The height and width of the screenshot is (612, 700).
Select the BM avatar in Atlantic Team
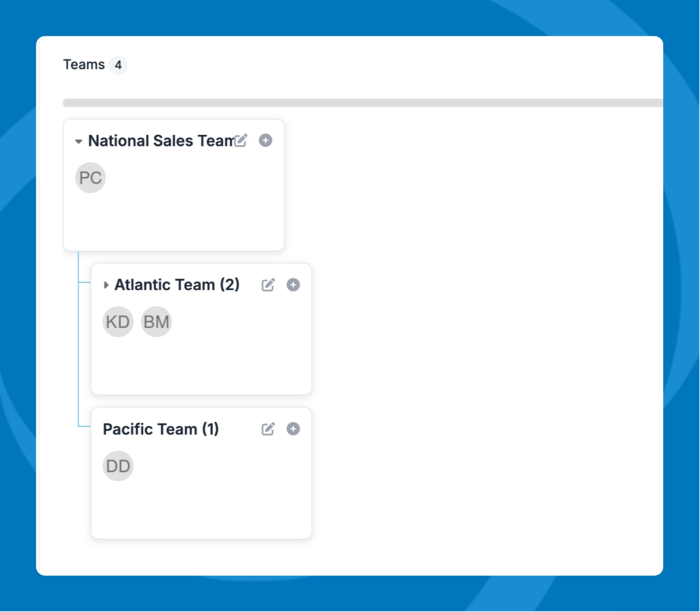(x=156, y=322)
